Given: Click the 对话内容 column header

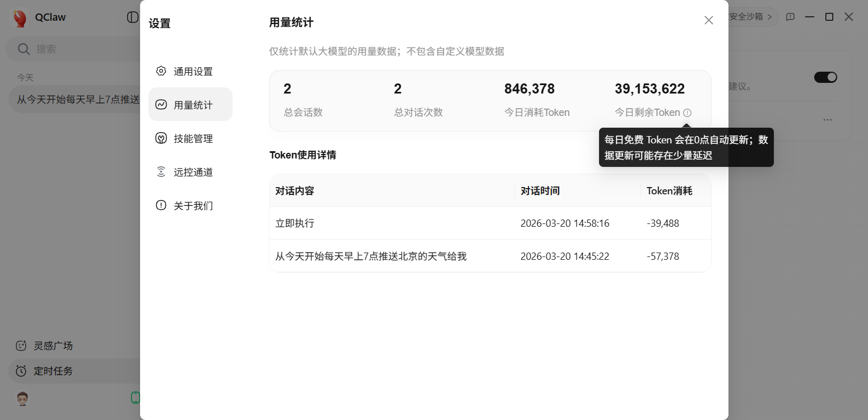Looking at the screenshot, I should 295,191.
